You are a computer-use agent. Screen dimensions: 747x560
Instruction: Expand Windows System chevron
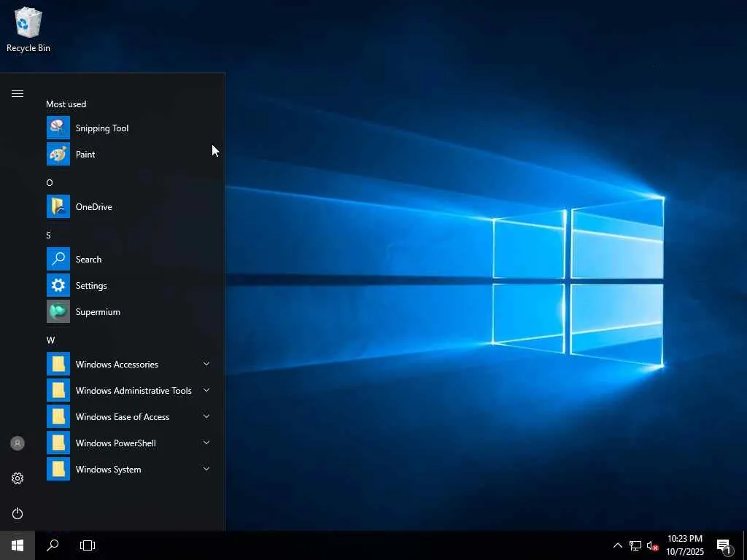[x=206, y=469]
